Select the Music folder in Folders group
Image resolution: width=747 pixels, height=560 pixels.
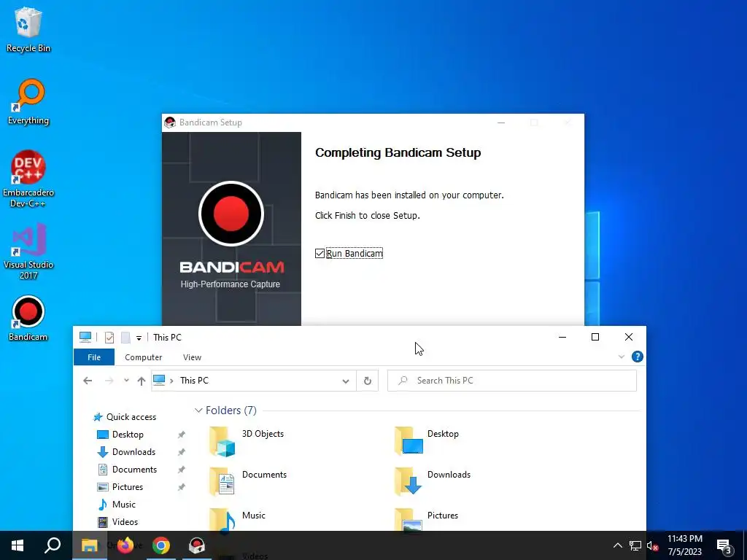coord(237,520)
